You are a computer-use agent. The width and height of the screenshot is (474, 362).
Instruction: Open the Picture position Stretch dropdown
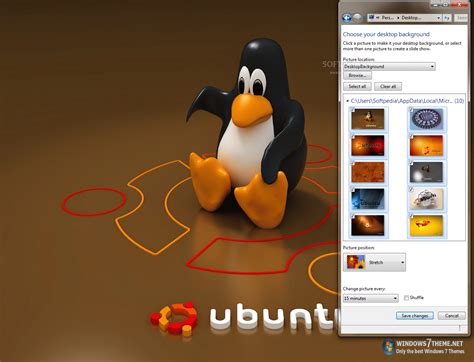[375, 262]
